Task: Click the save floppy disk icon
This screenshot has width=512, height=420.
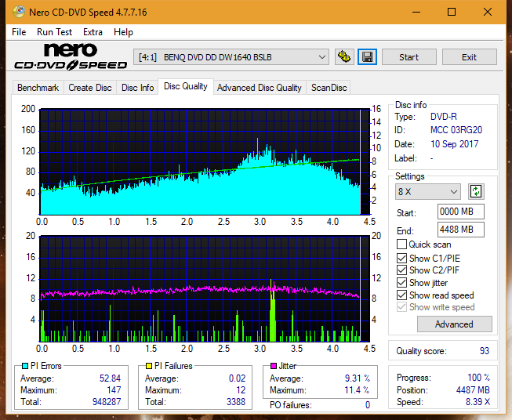Action: coord(368,57)
